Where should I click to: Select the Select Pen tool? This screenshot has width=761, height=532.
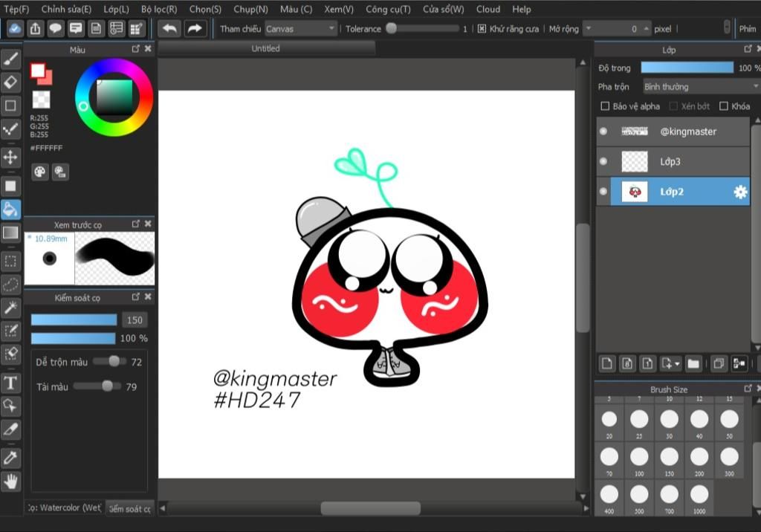coord(10,331)
